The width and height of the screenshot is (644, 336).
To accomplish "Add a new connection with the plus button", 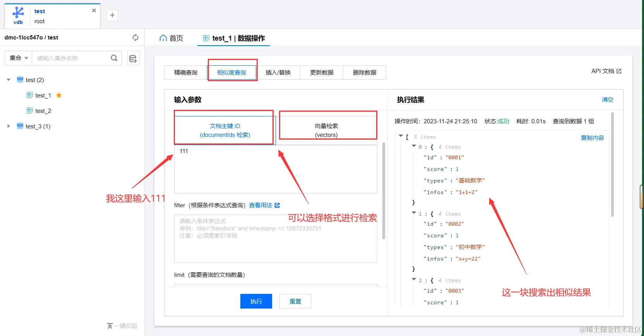I will pos(112,15).
